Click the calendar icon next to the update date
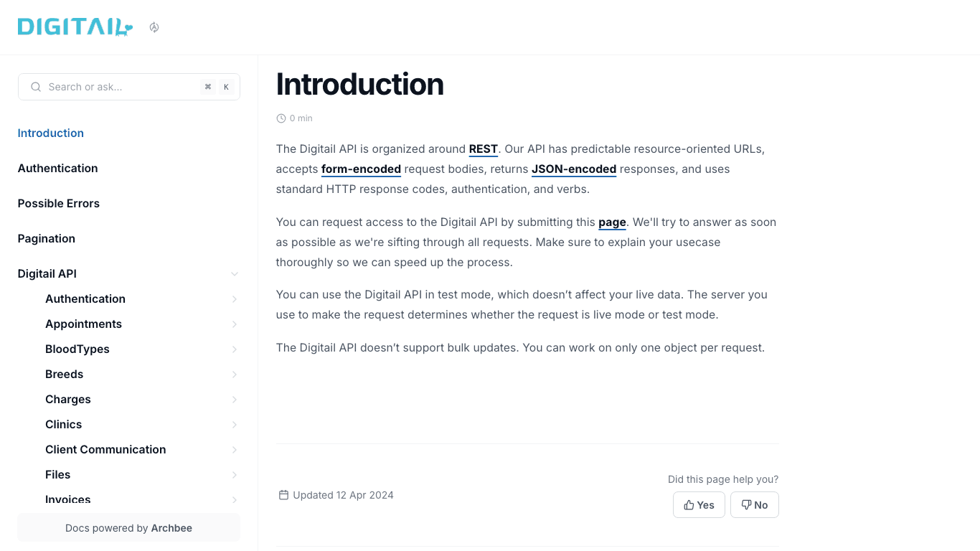Viewport: 980px width, 551px height. (x=284, y=494)
